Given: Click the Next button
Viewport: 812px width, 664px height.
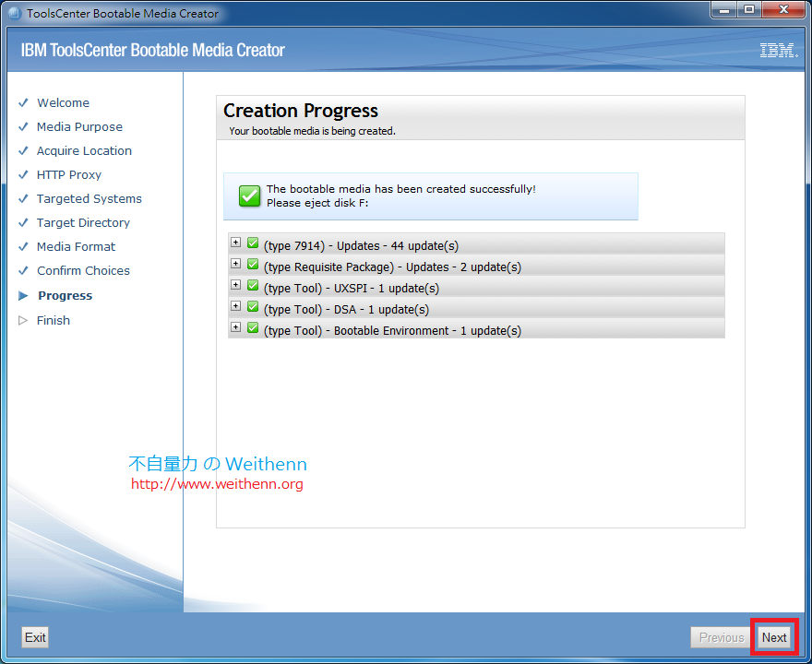Looking at the screenshot, I should (x=774, y=637).
